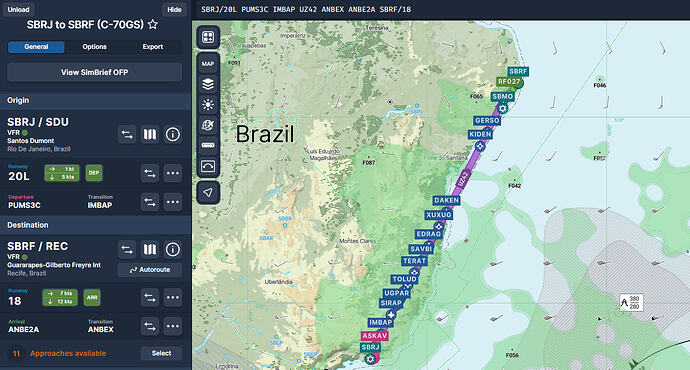This screenshot has width=690, height=370.
Task: Open View SimBrief OFP
Action: 95,72
